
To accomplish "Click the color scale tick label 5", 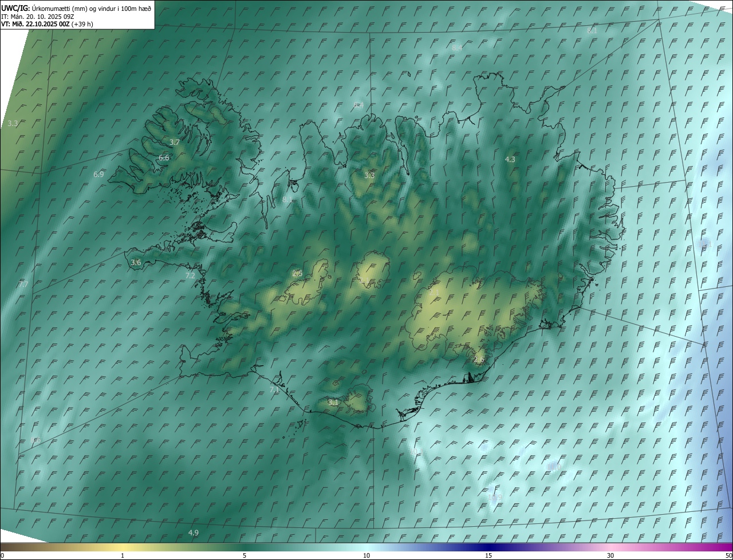I will tap(245, 555).
